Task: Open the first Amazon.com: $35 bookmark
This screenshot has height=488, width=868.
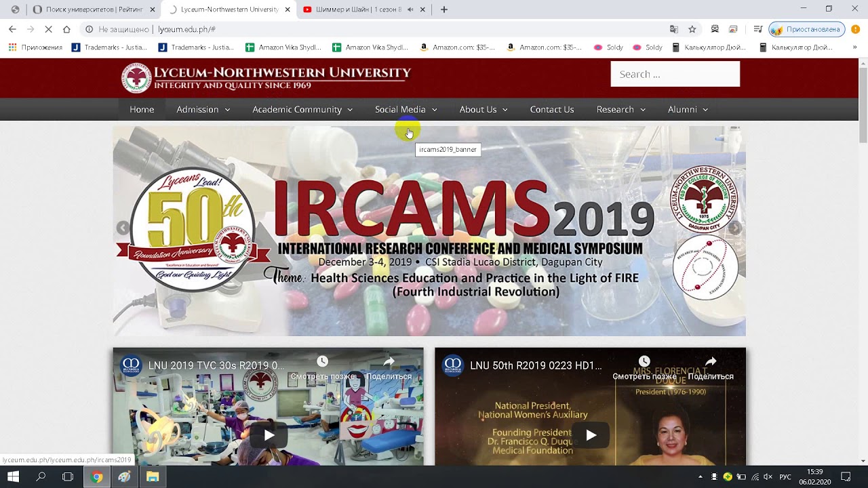Action: coord(458,47)
